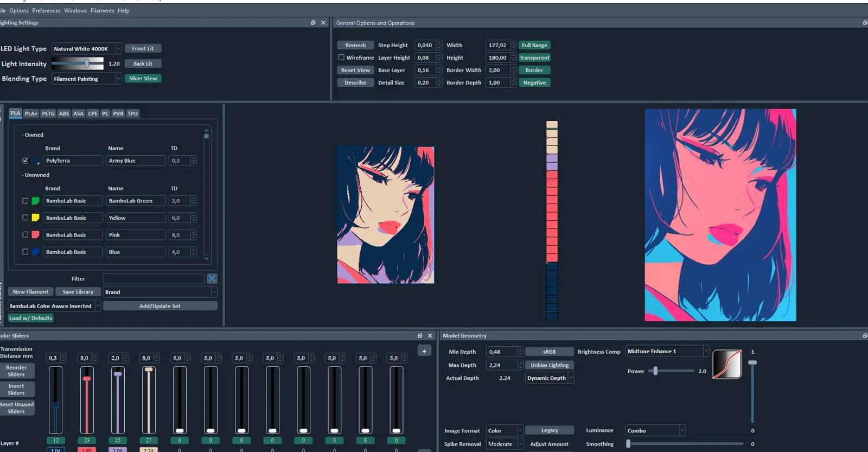
Task: Switch to the TPU filament tab
Action: pos(133,113)
